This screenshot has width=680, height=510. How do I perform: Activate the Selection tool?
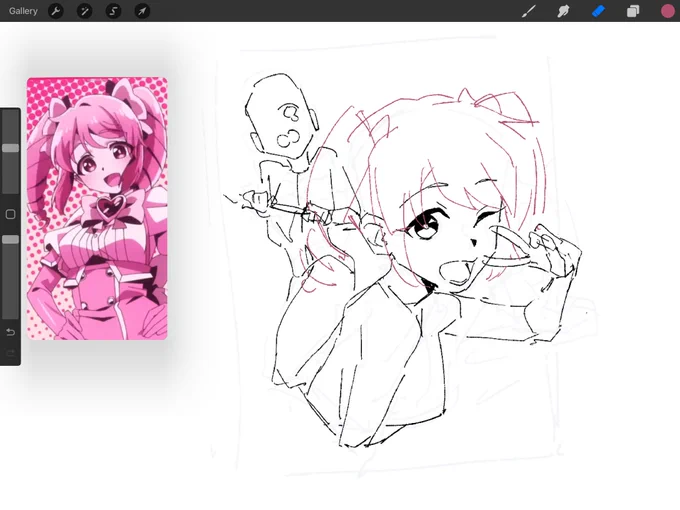pos(113,11)
